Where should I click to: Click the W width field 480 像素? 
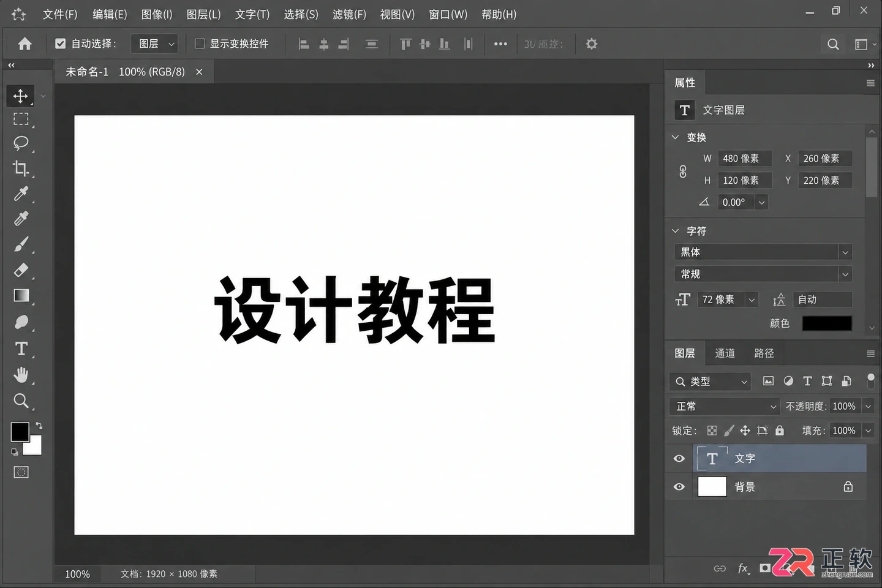click(x=745, y=159)
